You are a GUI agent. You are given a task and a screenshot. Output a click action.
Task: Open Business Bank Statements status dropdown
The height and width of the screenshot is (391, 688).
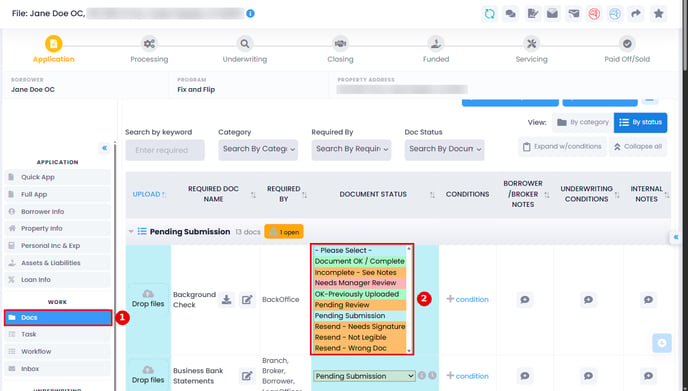[364, 376]
